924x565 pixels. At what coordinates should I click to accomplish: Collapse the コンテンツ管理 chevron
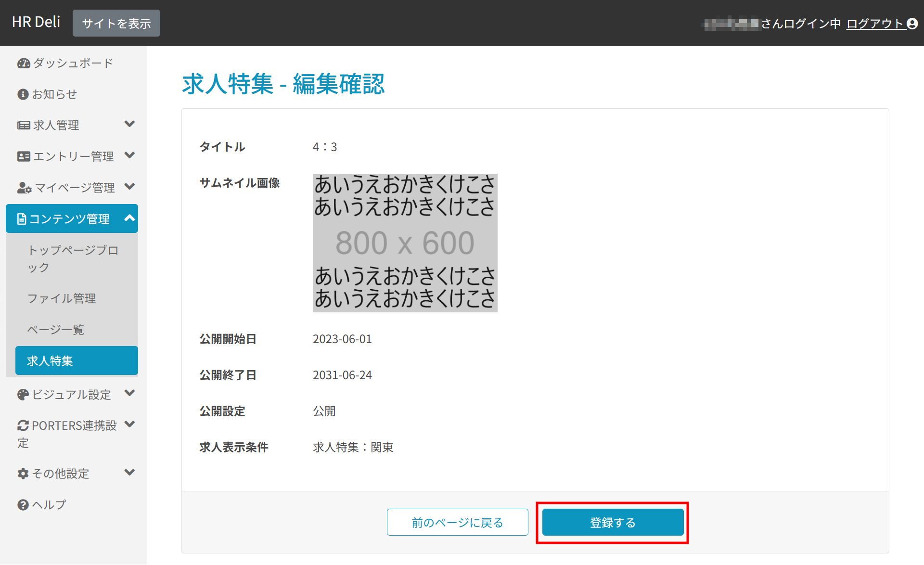coord(129,218)
